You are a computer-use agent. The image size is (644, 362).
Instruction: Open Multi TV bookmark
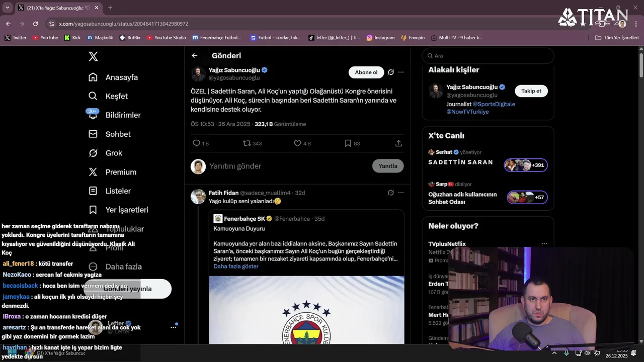point(456,38)
